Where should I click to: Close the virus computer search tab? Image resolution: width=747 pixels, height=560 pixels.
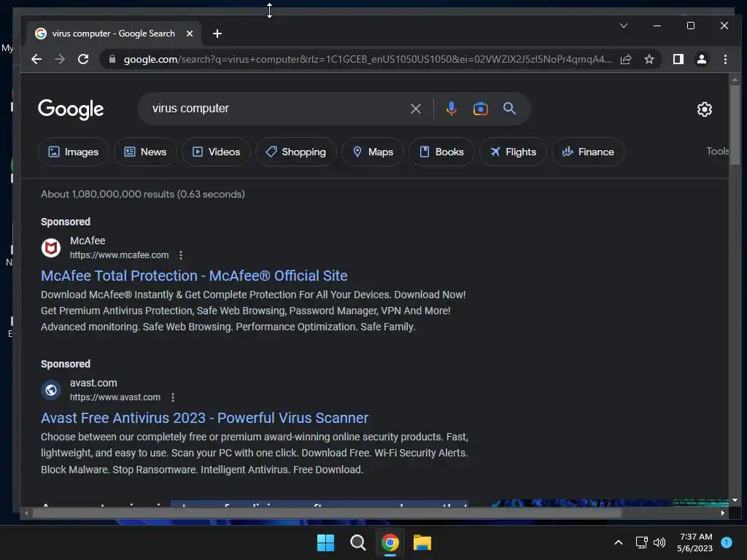click(x=189, y=34)
